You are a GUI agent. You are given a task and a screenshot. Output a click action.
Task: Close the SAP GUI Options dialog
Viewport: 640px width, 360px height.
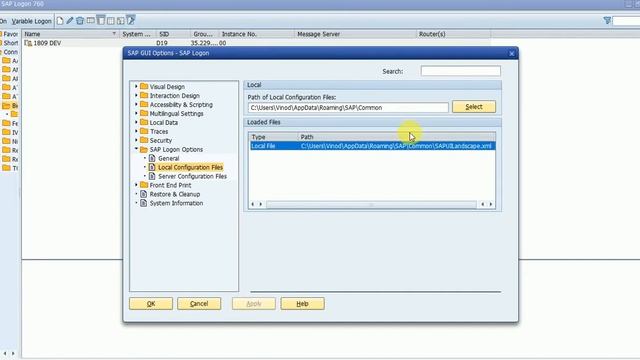[511, 53]
